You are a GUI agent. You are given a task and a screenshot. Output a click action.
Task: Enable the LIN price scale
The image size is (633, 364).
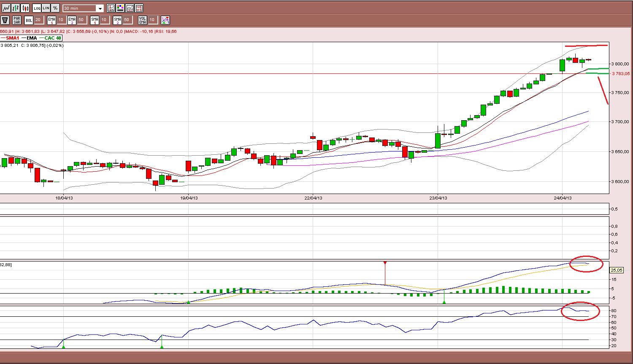point(46,8)
